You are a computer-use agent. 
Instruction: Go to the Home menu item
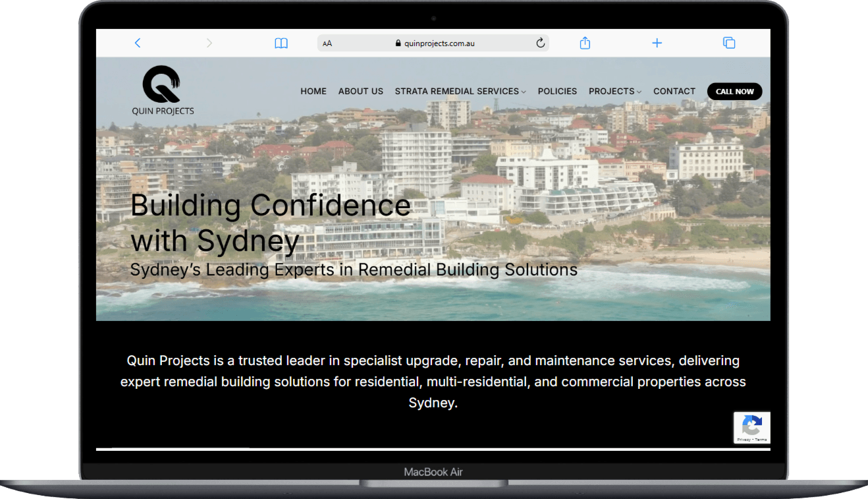click(313, 92)
